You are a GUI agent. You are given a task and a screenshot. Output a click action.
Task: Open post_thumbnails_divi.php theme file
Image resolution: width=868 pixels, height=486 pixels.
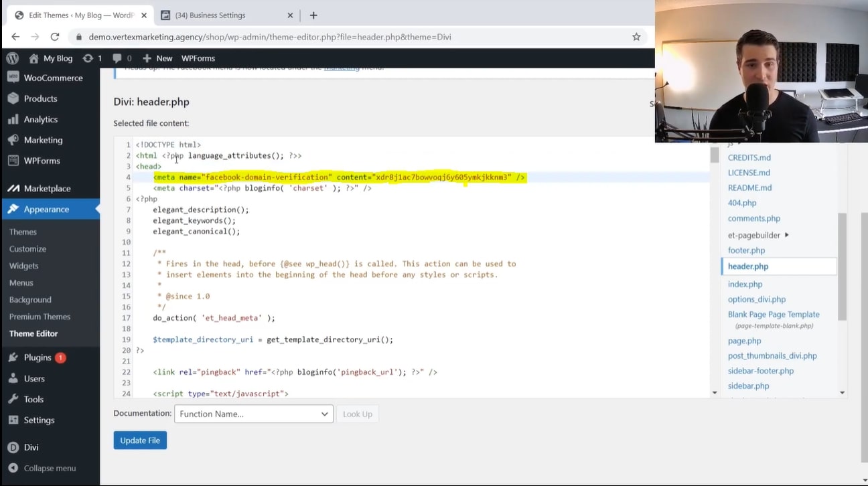tap(772, 355)
